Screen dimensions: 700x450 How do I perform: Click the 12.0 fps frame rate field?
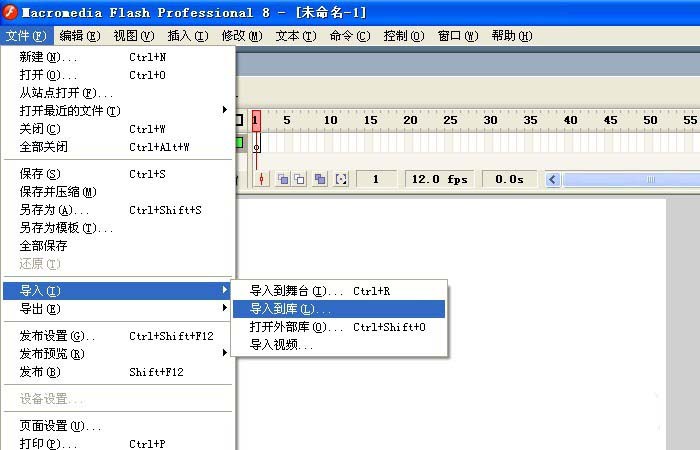440,179
